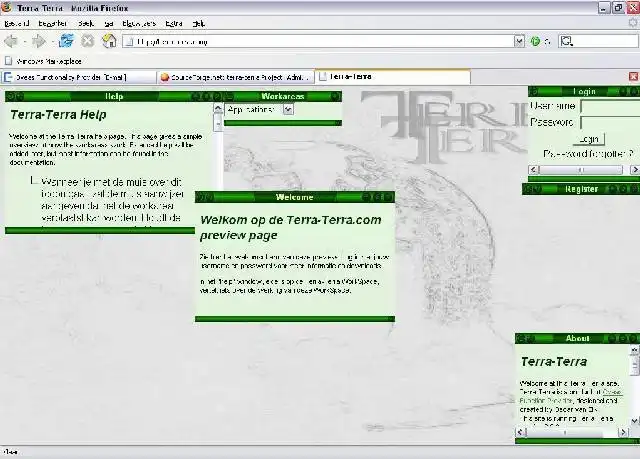Screen dimensions: 640x459
Task: Click the Terra-Terra Help heading
Action: coord(58,115)
